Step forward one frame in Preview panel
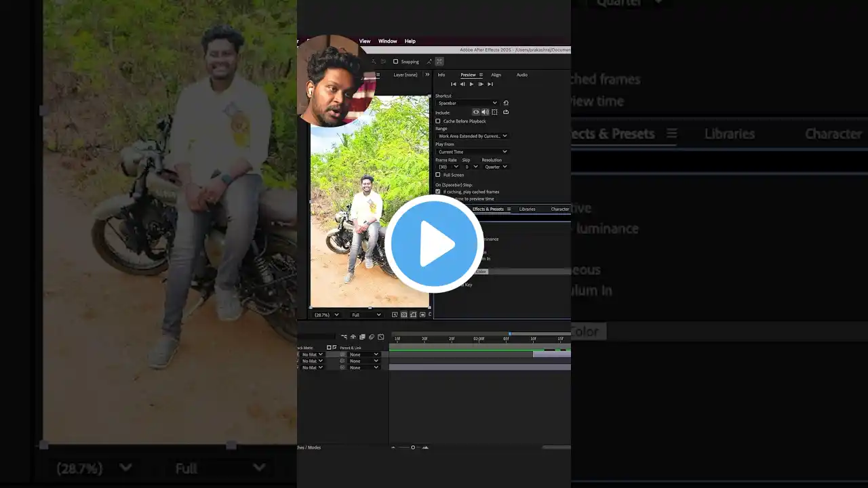 [x=481, y=84]
